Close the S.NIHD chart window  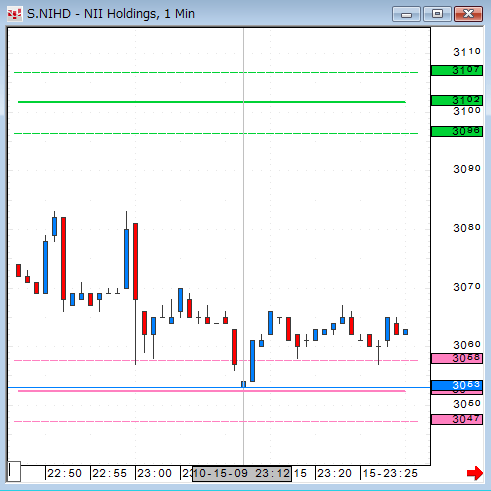click(x=468, y=14)
